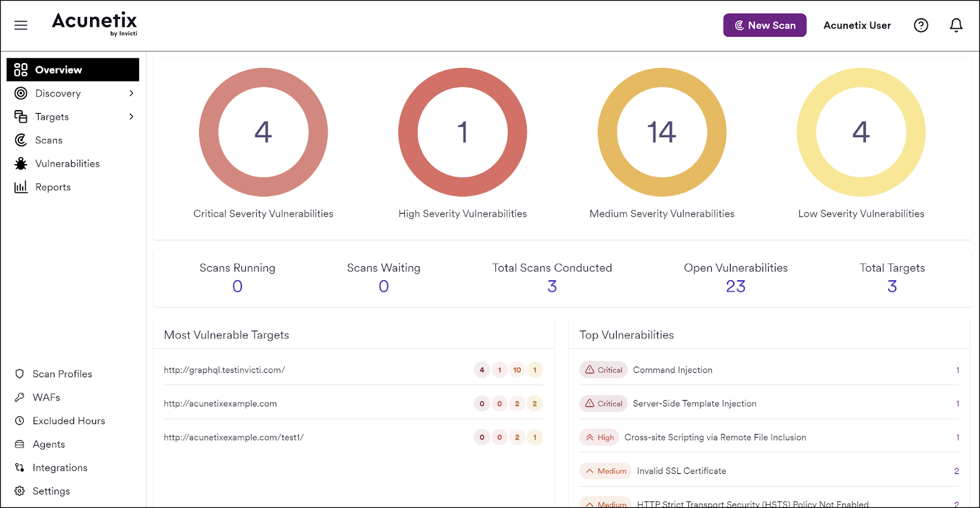Click the Excluded Hours clock icon
This screenshot has height=508, width=980.
click(20, 420)
